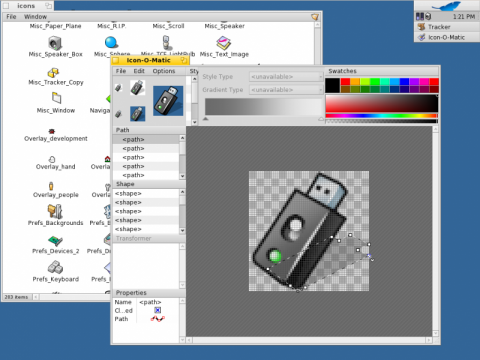Select the blue Misc_Sphere icon
480x360 pixels.
click(x=111, y=43)
